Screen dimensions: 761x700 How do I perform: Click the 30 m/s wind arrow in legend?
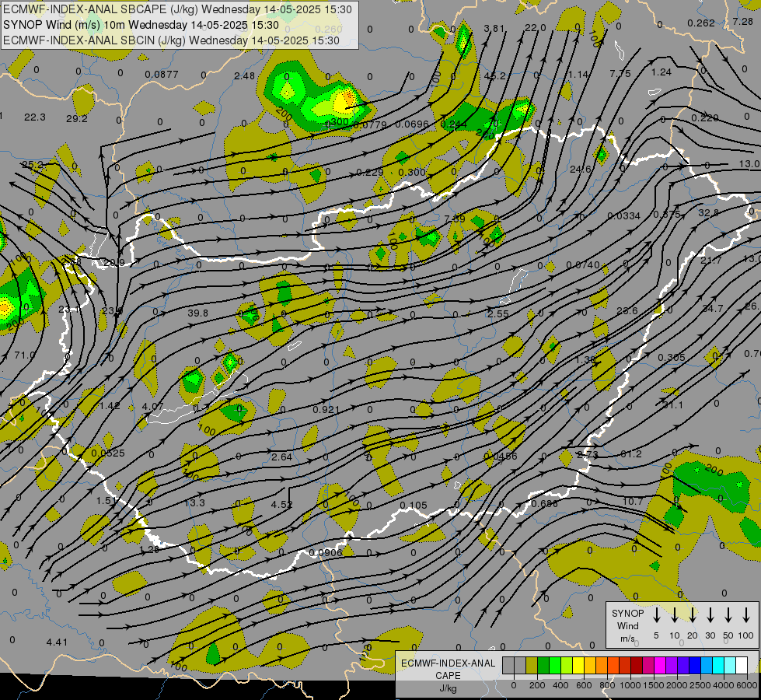point(710,615)
